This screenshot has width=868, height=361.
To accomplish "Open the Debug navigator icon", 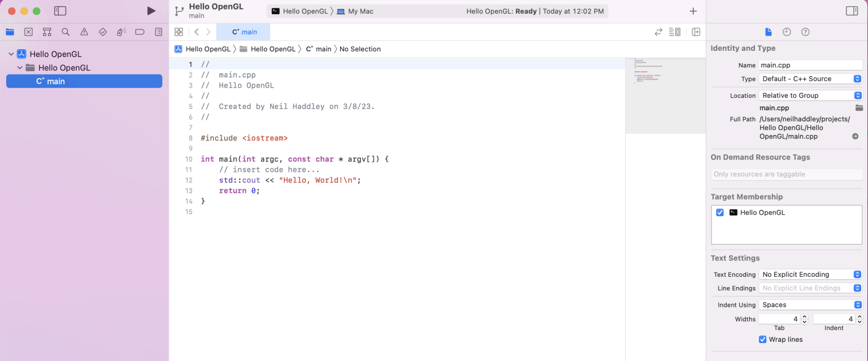I will point(121,32).
